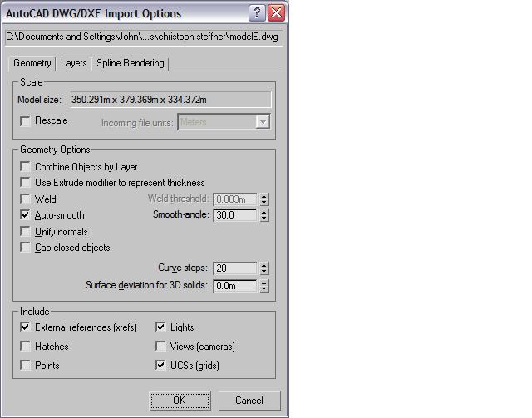532x418 pixels.
Task: Open the Spline Rendering tab
Action: point(130,63)
